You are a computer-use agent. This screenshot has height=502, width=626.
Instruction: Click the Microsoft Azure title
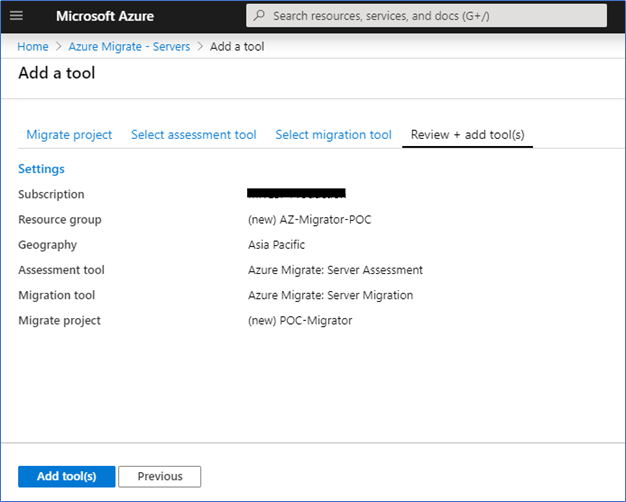[x=105, y=16]
